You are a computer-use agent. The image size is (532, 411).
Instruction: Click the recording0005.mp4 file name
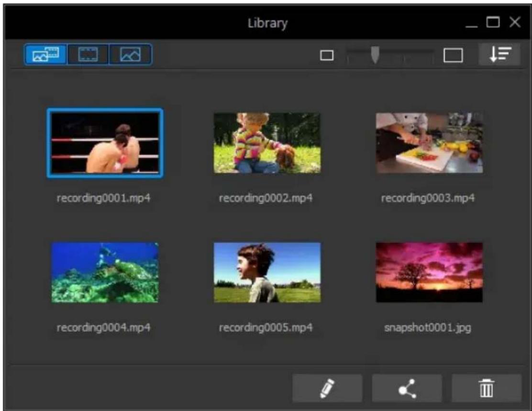click(266, 328)
